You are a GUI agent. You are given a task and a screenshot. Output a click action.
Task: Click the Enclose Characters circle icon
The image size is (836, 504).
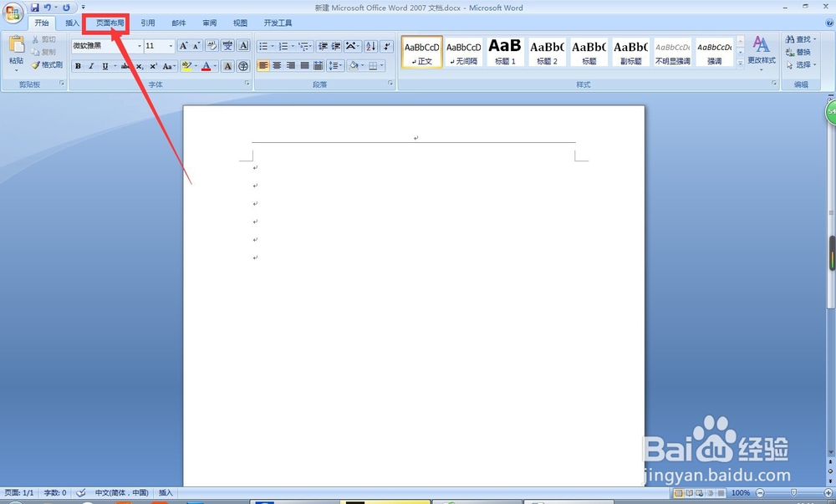click(x=243, y=66)
